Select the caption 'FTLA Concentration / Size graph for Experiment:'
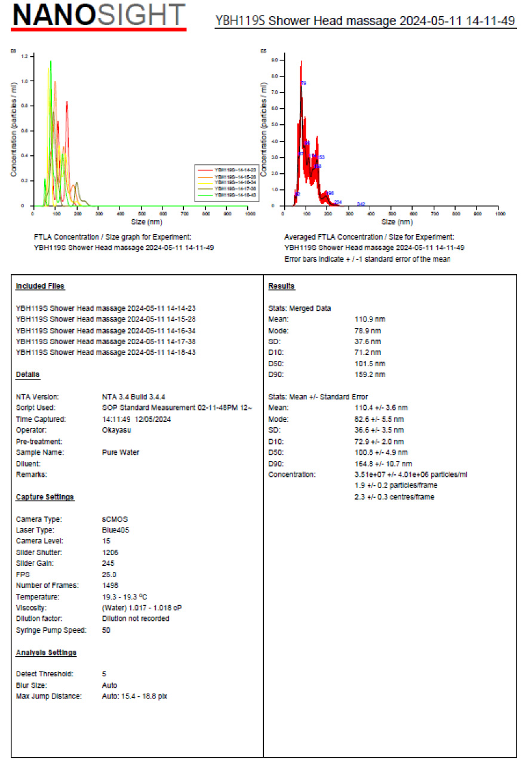This screenshot has width=532, height=769. [112, 237]
